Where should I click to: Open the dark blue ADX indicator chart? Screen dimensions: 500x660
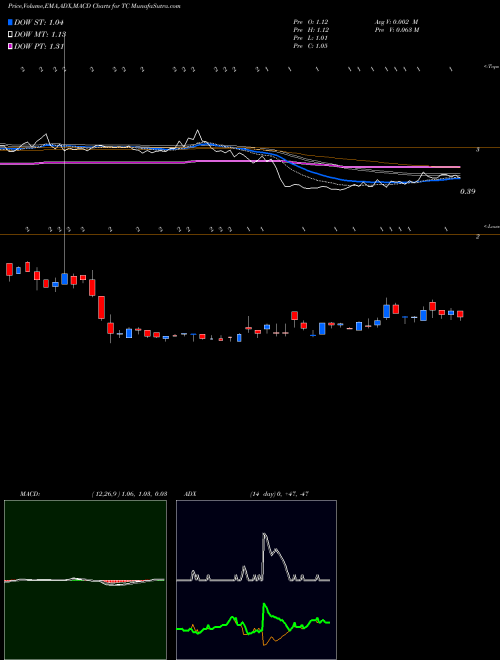click(256, 580)
